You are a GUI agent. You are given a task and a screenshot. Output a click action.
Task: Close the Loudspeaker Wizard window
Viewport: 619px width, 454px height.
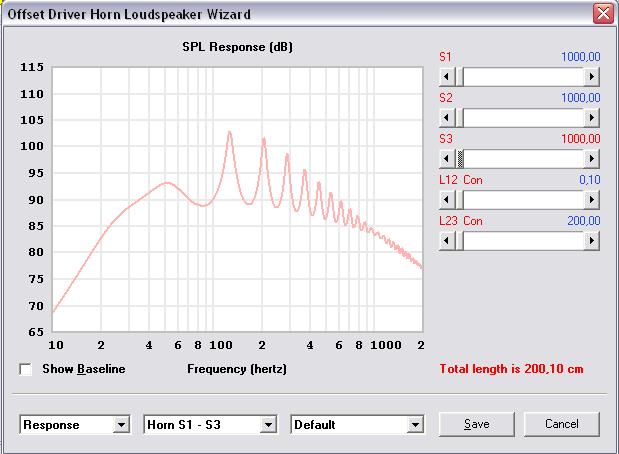(603, 14)
